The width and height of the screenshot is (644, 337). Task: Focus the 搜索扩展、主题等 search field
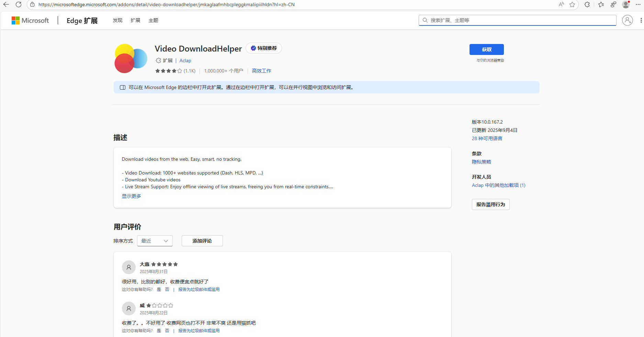[518, 20]
